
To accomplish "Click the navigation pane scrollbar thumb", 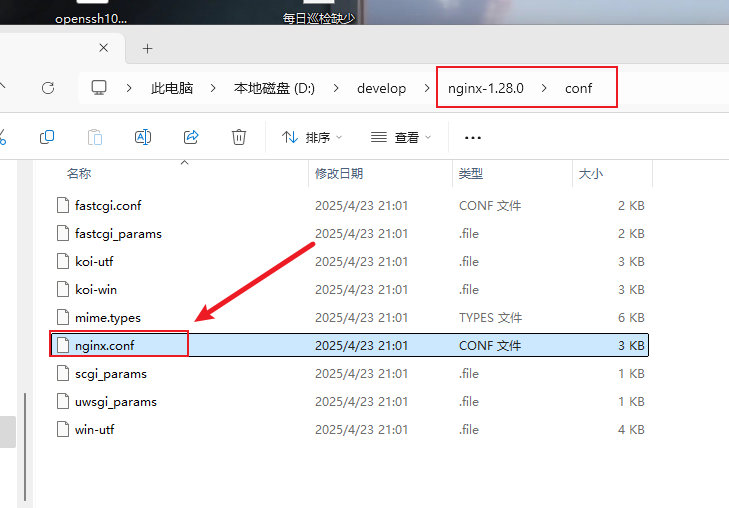I will coord(25,447).
